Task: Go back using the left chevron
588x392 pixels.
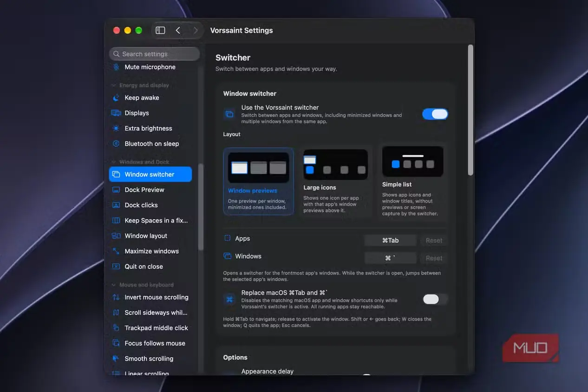Action: tap(178, 30)
